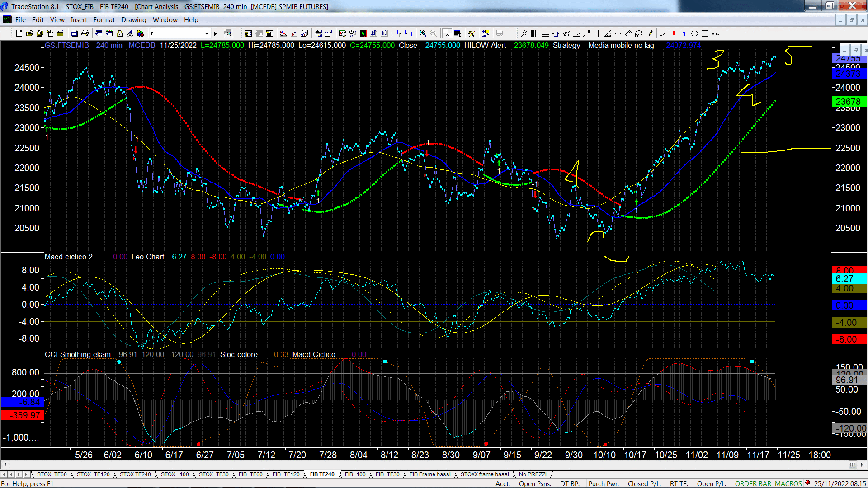This screenshot has width=868, height=488.
Task: Click the colored cubes toolbar icon
Action: point(140,33)
